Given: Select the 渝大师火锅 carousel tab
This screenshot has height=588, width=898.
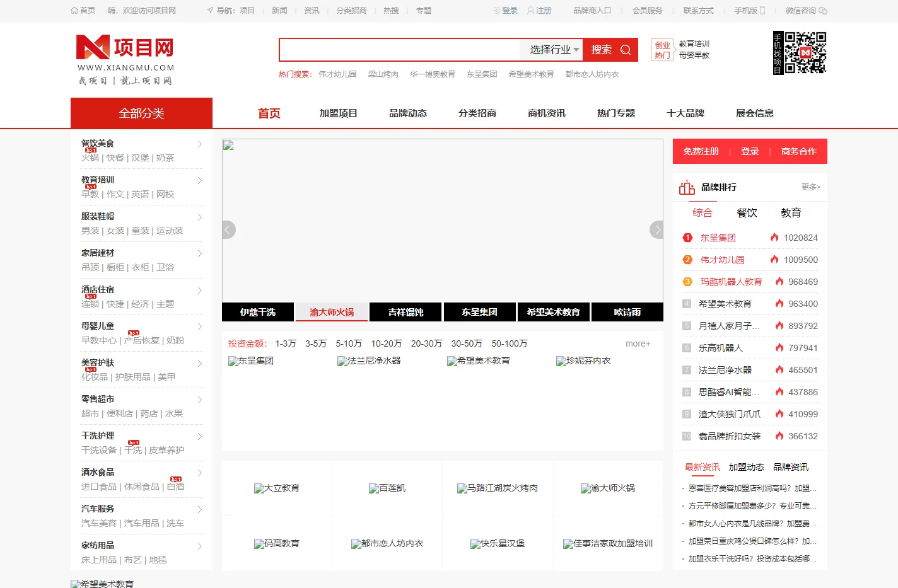Looking at the screenshot, I should point(332,312).
